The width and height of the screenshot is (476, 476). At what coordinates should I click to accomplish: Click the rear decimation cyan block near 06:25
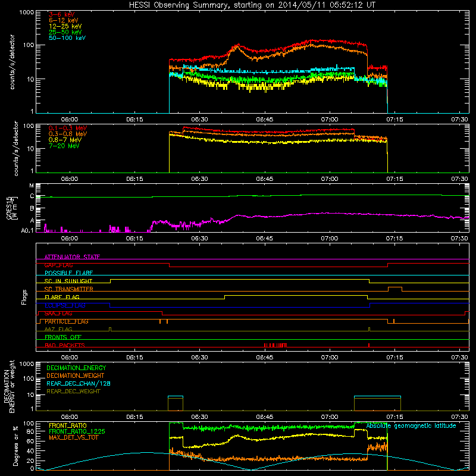pos(176,397)
